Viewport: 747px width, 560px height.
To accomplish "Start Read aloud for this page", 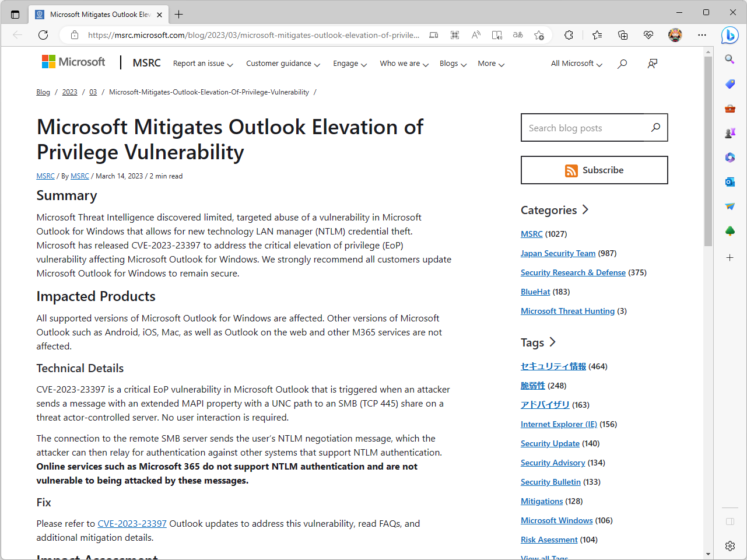I will tap(475, 35).
